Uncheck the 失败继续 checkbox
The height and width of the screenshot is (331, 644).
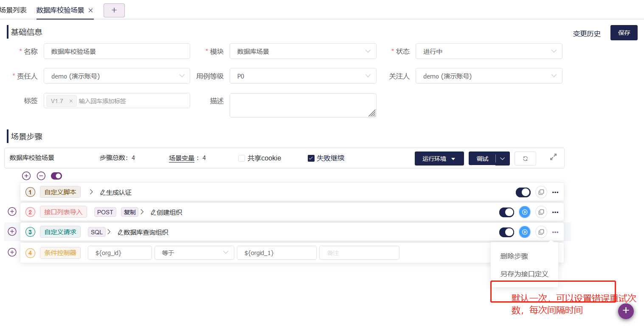tap(311, 158)
